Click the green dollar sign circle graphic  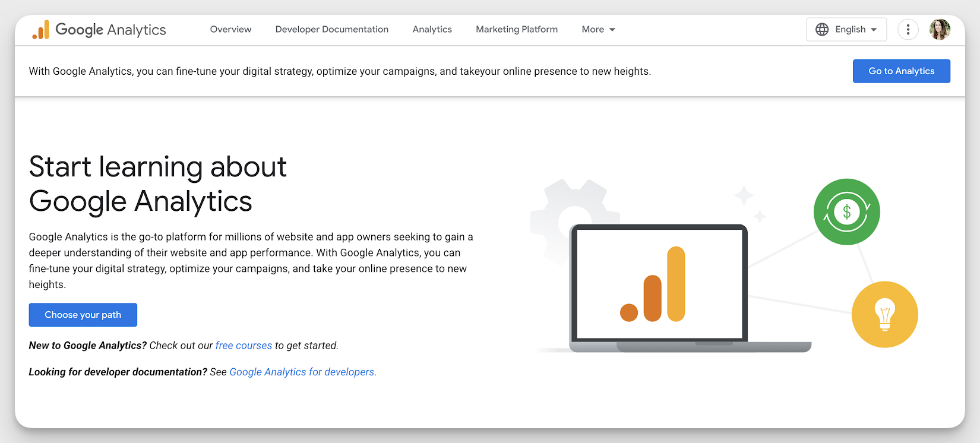tap(846, 212)
